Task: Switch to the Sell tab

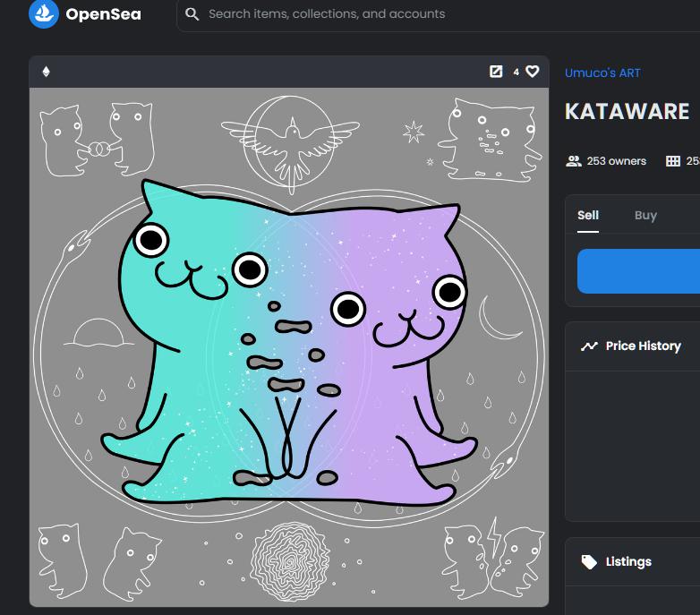Action: click(588, 215)
